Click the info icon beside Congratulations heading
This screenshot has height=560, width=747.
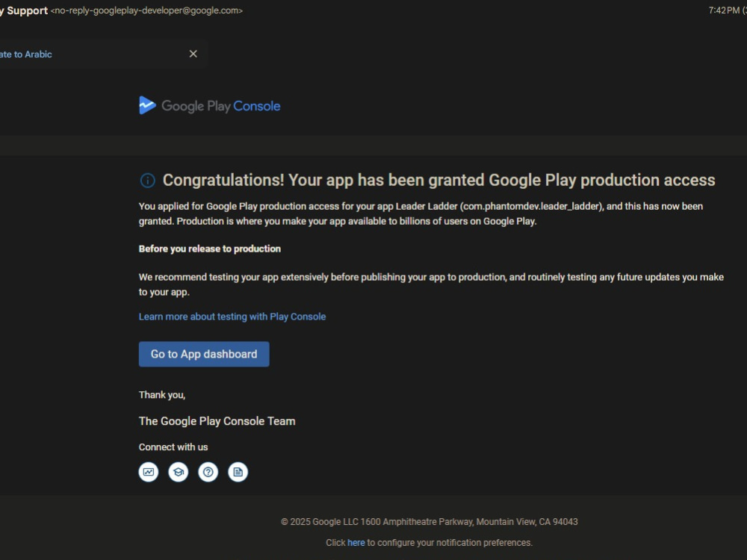click(x=148, y=181)
